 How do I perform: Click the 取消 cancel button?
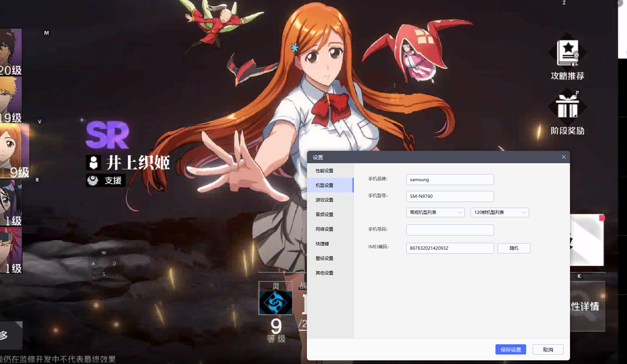click(x=548, y=350)
